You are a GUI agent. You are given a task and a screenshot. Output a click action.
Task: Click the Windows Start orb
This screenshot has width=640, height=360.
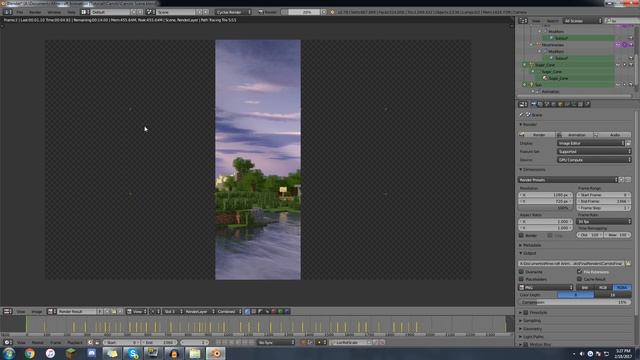click(9, 353)
